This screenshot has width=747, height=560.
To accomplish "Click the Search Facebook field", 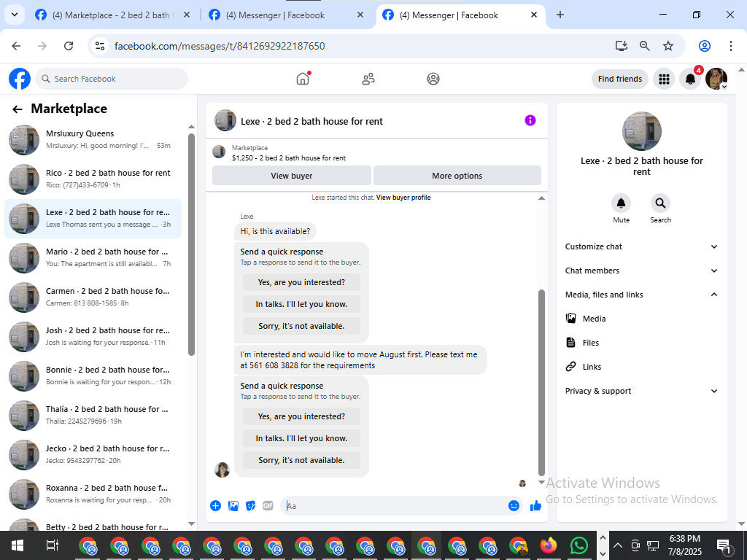I will 112,79.
